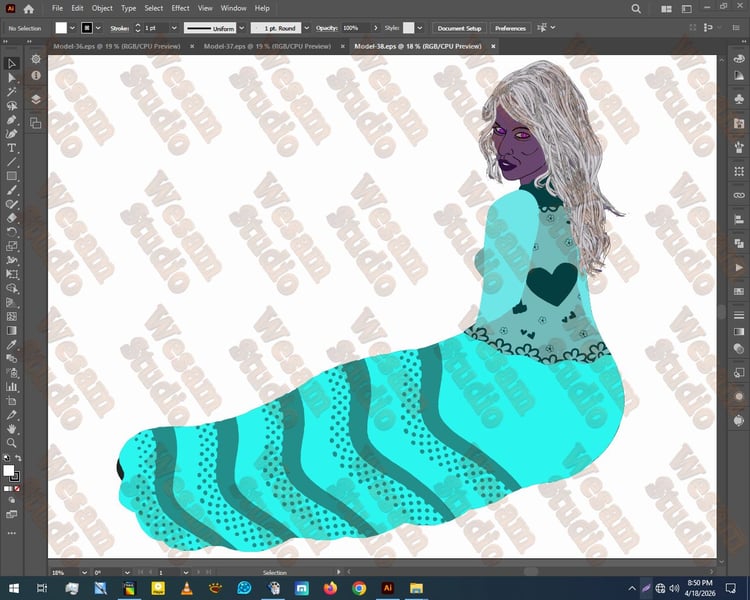Open the Color palette panel icon
The image size is (750, 600).
click(739, 59)
